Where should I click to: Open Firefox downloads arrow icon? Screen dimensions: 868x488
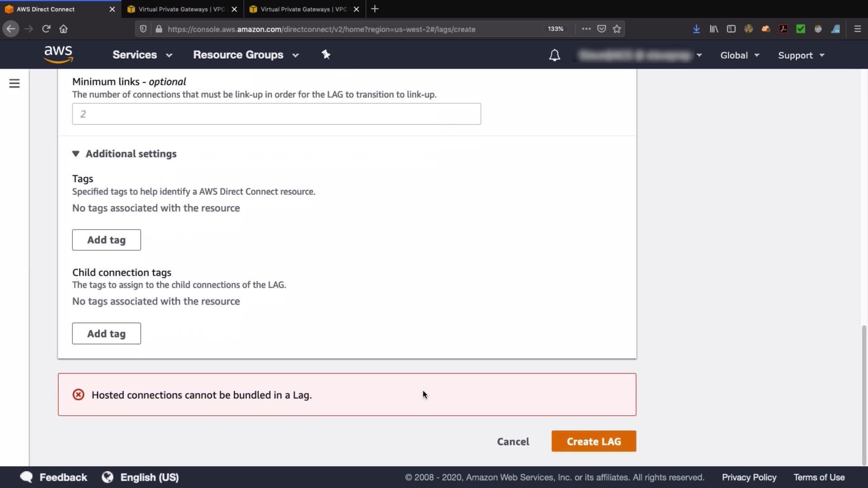pyautogui.click(x=696, y=29)
